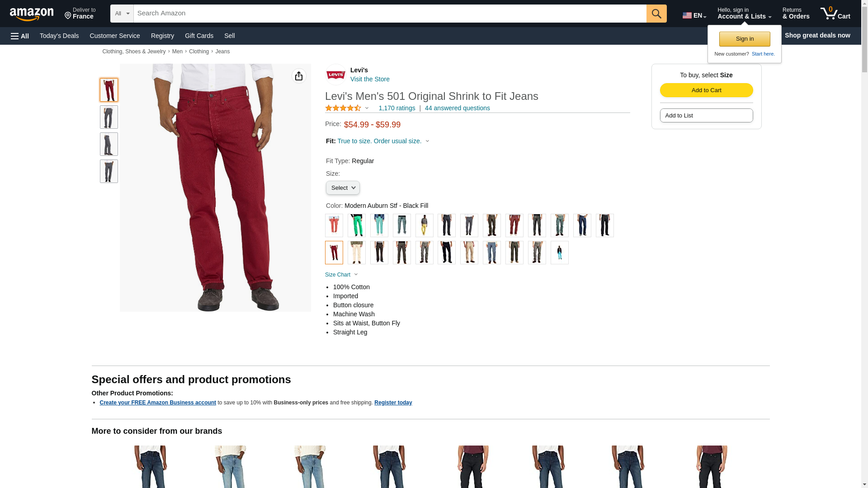Open the All hamburger menu
Screen dimensions: 868x488
coord(20,36)
